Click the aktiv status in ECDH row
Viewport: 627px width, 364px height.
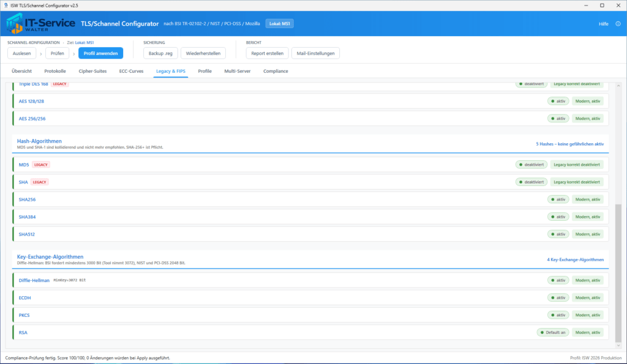tap(558, 298)
